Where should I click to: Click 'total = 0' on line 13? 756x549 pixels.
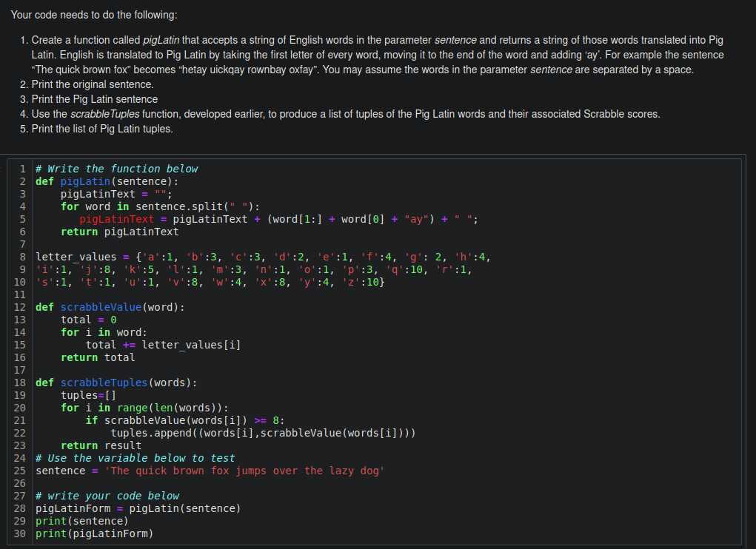click(89, 320)
